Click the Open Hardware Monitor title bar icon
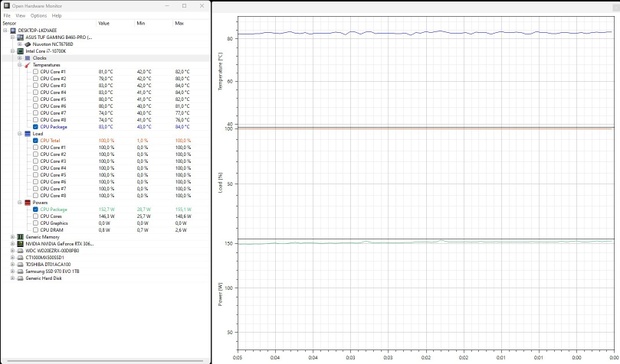The height and width of the screenshot is (364, 620). pyautogui.click(x=6, y=6)
